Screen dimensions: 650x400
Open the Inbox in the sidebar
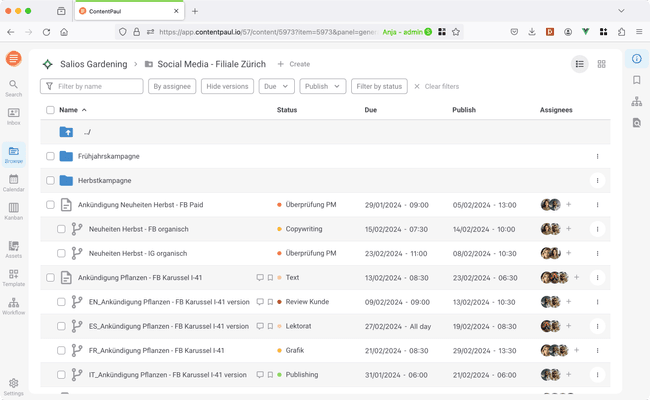[x=13, y=116]
